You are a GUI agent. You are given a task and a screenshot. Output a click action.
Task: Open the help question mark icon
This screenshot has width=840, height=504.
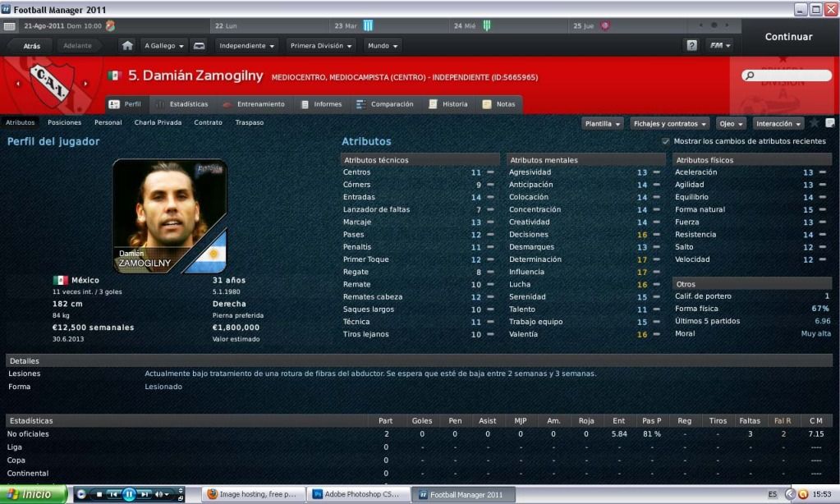[691, 45]
